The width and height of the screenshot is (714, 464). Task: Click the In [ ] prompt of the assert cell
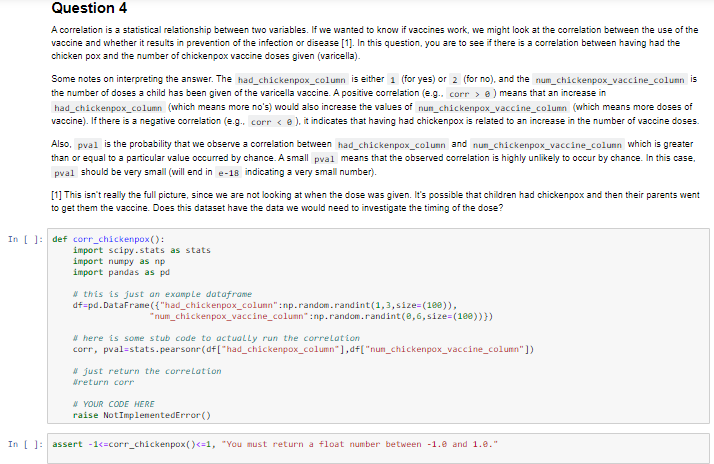pos(26,444)
